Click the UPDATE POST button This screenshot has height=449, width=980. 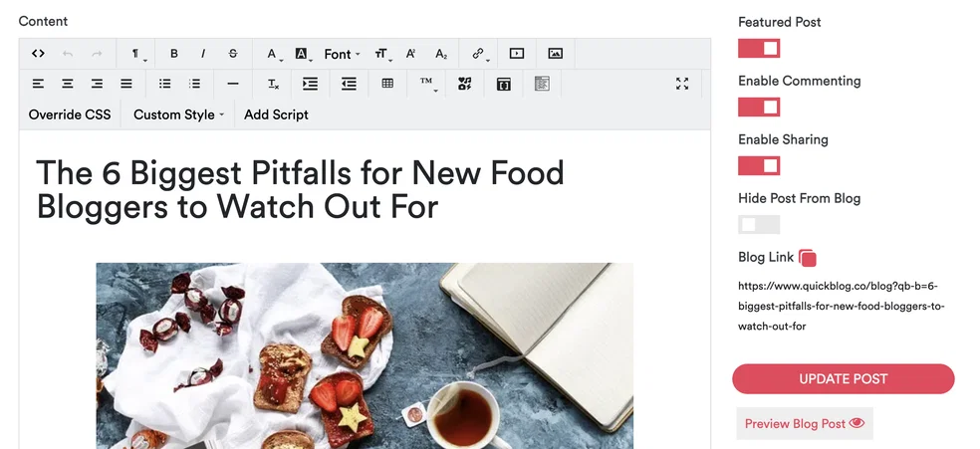[x=844, y=379]
